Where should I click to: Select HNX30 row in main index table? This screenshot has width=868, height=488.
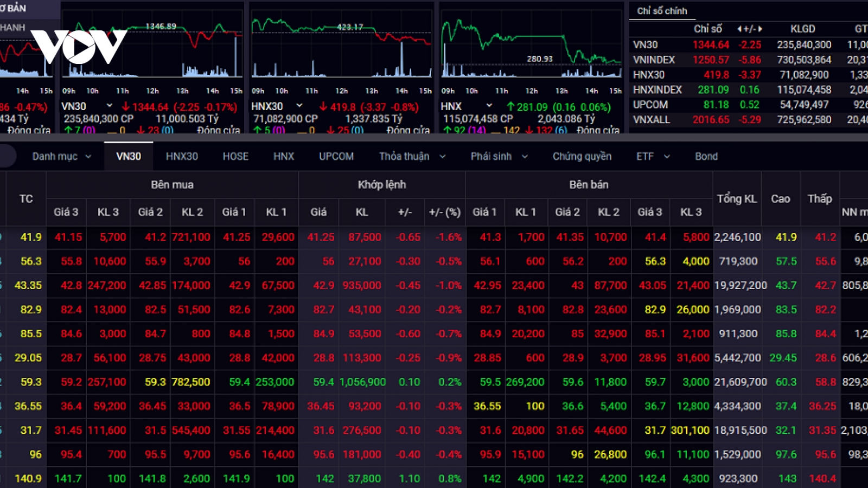tap(749, 75)
